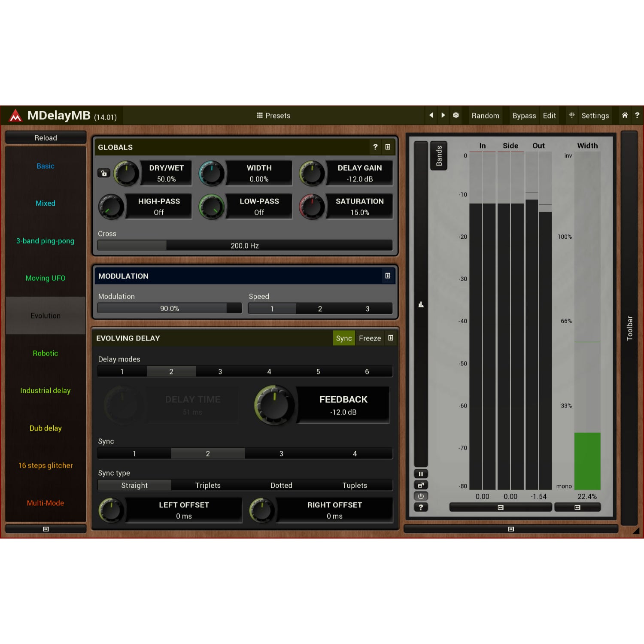Collapse the preset list bottom expander

click(x=46, y=529)
